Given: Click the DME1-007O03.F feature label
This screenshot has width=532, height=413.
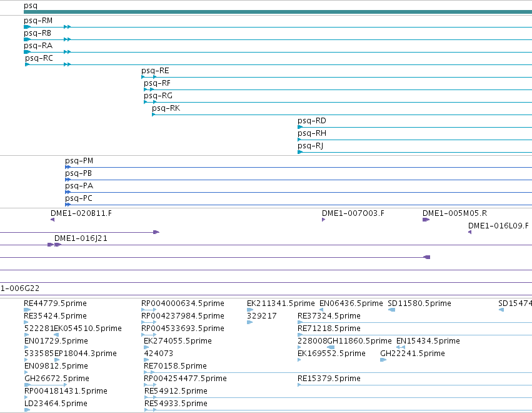Looking at the screenshot, I should 353,213.
